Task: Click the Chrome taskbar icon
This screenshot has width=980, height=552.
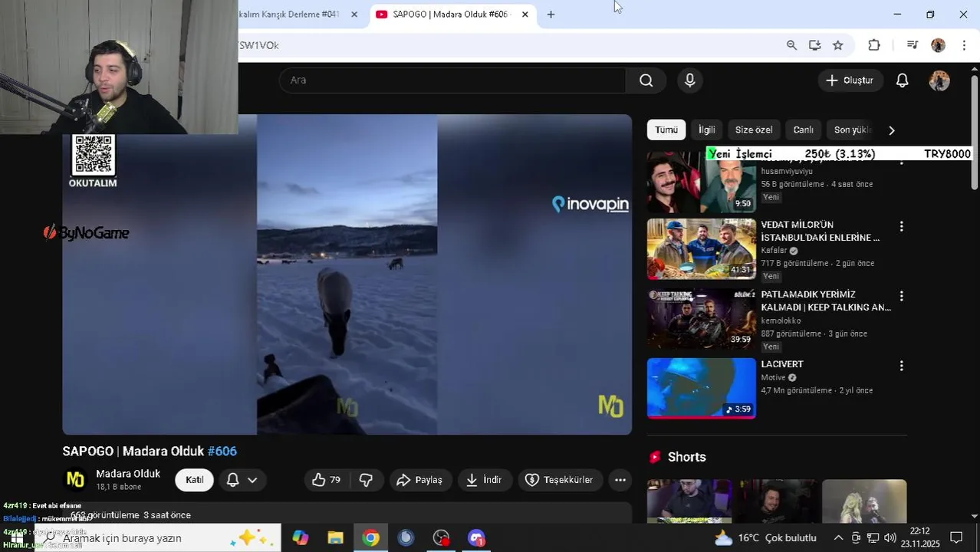Action: 370,538
